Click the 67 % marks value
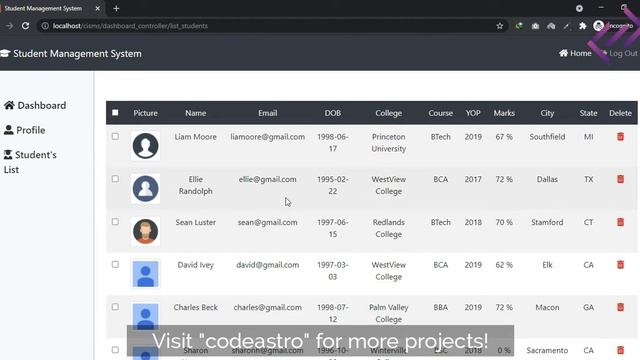The width and height of the screenshot is (640, 360). tap(504, 137)
